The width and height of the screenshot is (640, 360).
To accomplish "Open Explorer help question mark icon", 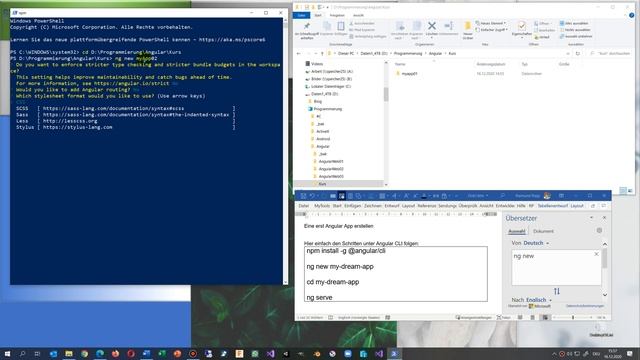I will pos(632,15).
